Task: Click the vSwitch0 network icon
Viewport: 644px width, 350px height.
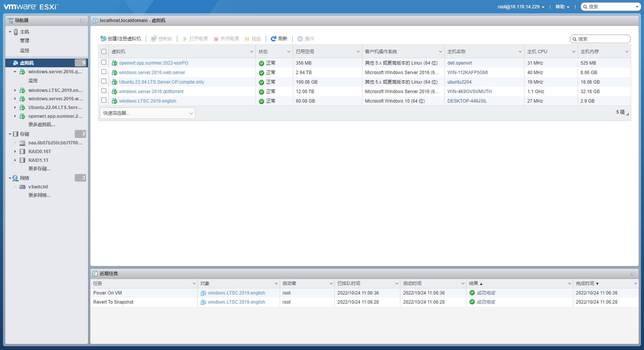Action: 22,187
